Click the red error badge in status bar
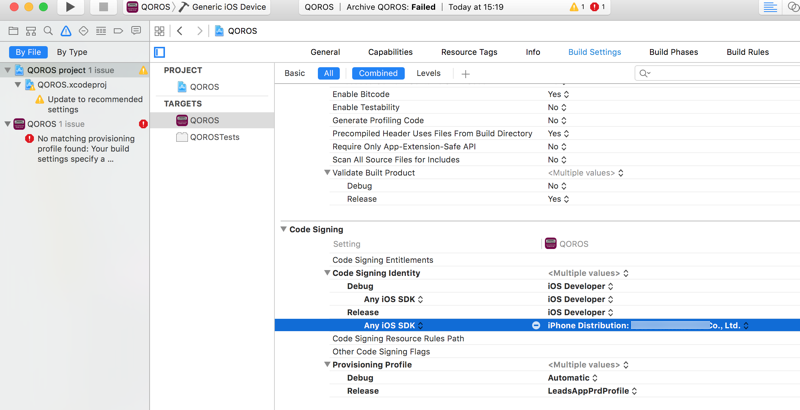This screenshot has width=800, height=410. coord(596,7)
